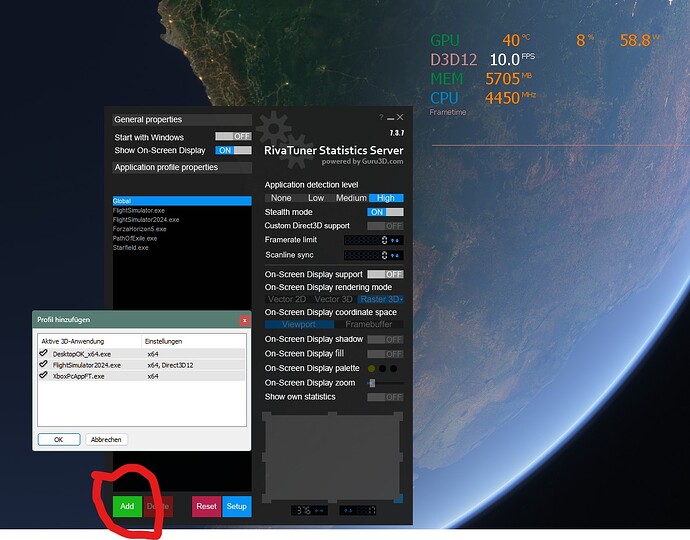Select the Starfield.exe profile
This screenshot has width=690, height=540.
(182, 247)
